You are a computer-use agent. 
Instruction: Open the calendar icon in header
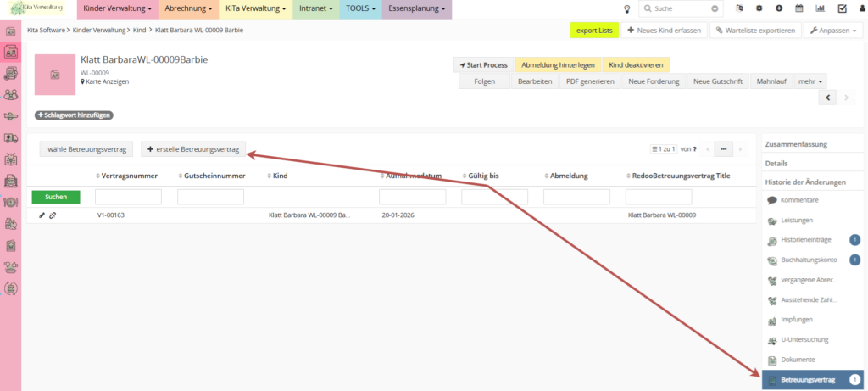pos(798,8)
